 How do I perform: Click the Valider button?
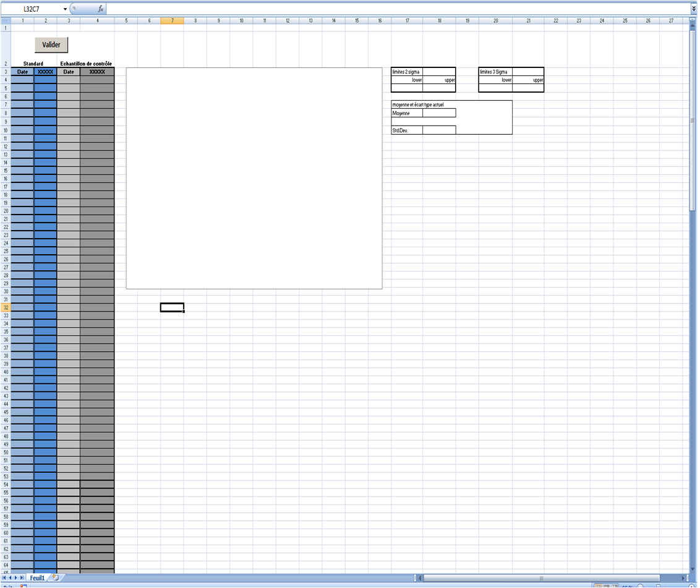[51, 45]
